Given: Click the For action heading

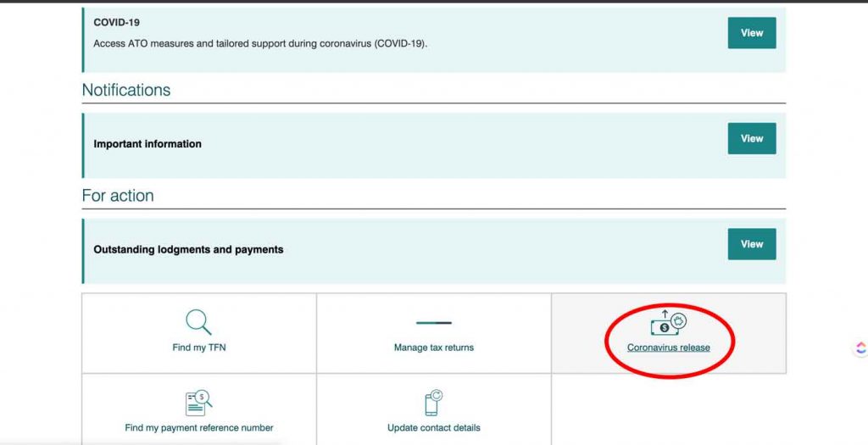Looking at the screenshot, I should 118,196.
